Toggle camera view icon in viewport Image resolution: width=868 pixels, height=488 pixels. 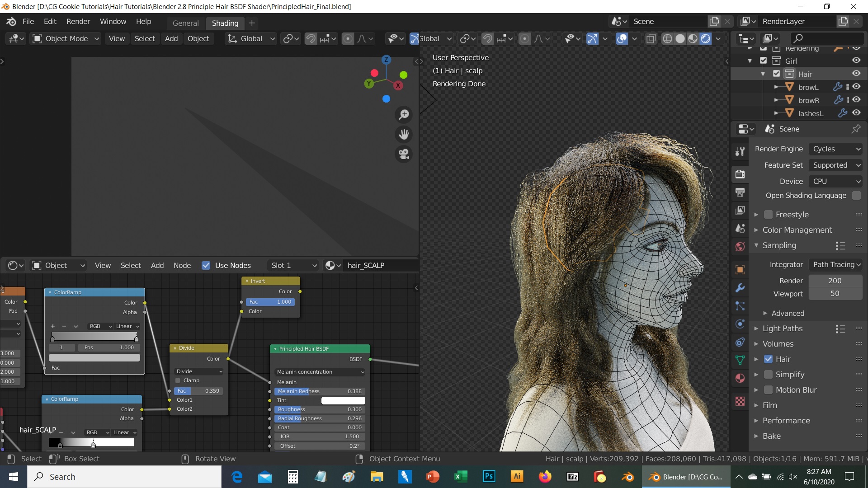pos(404,155)
